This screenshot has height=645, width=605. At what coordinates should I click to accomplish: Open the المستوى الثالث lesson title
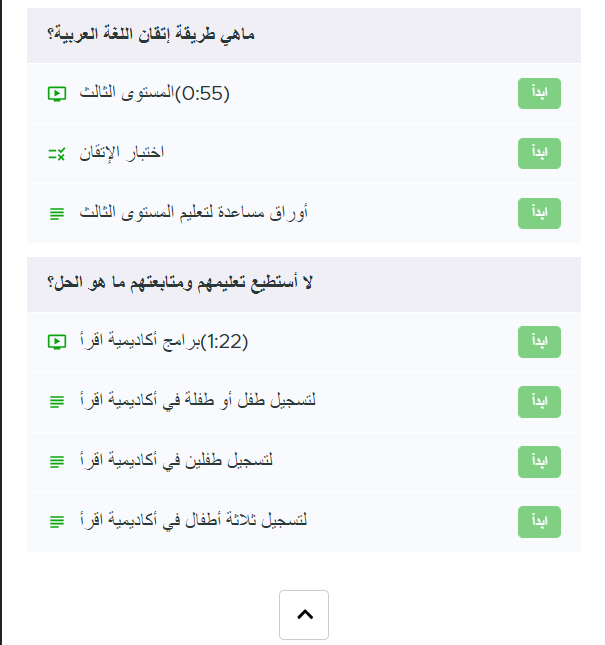pyautogui.click(x=153, y=94)
